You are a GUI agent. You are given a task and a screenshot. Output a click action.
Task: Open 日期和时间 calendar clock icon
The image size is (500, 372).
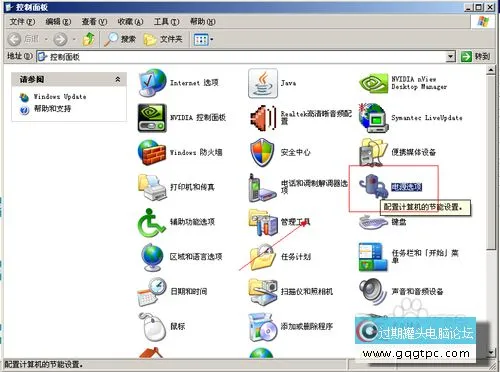click(x=152, y=292)
